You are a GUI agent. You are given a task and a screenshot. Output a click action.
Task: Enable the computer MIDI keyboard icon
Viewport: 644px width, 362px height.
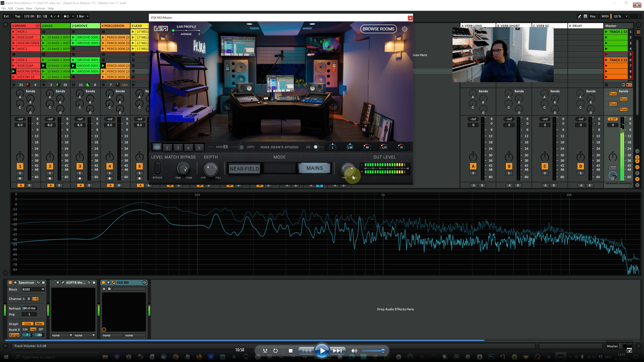click(585, 16)
